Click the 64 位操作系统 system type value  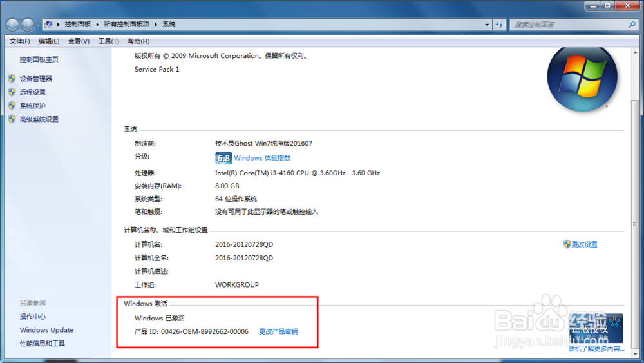(x=236, y=199)
